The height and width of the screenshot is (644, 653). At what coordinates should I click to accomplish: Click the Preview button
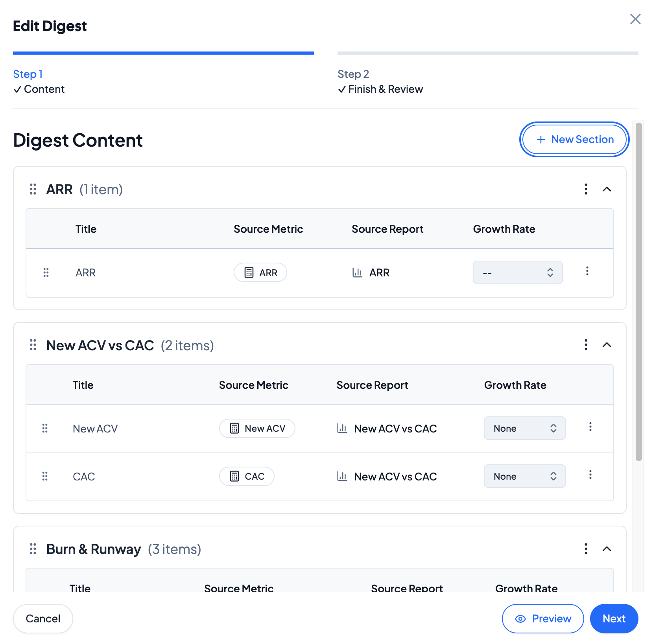(542, 618)
